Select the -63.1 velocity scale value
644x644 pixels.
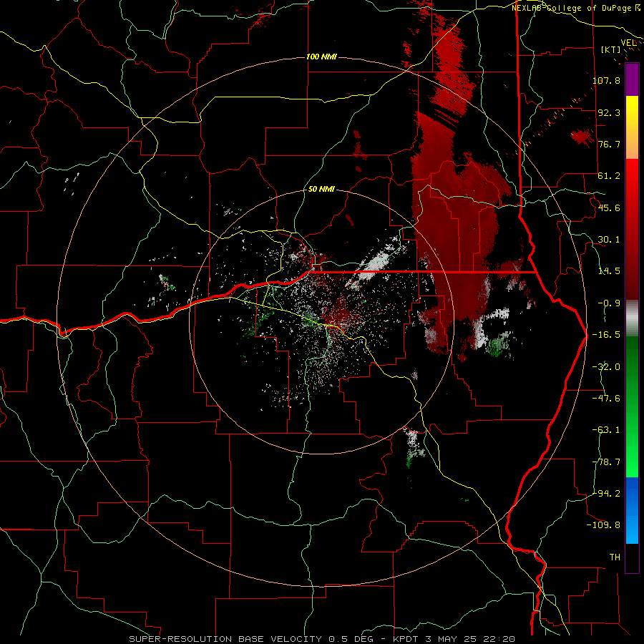coord(606,430)
